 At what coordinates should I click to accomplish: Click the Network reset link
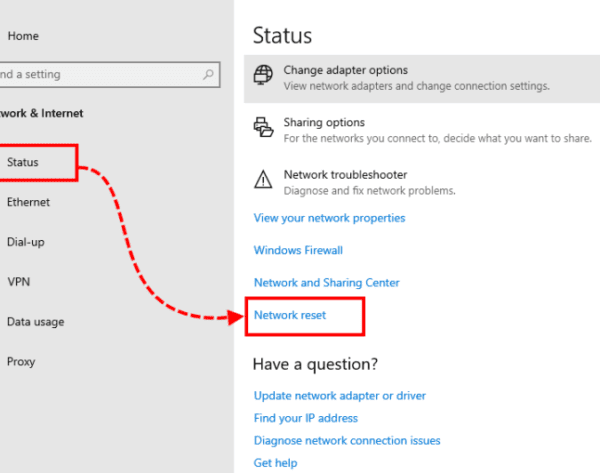[x=290, y=315]
